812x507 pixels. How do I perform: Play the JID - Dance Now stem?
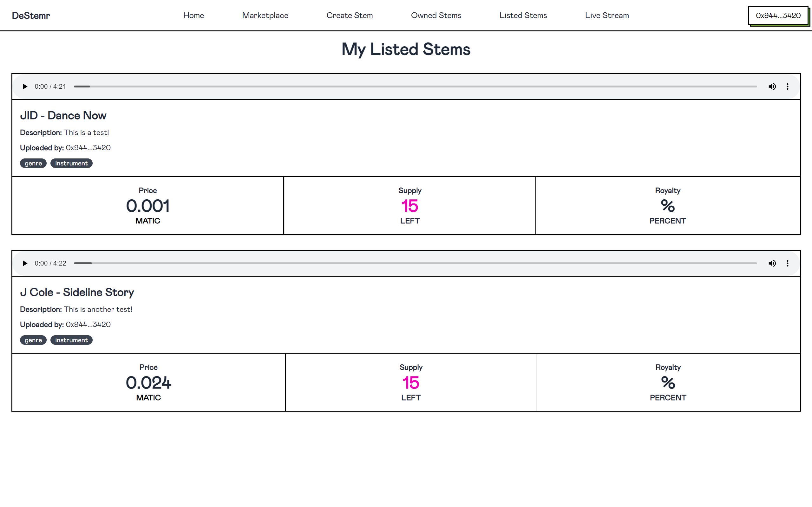click(x=24, y=87)
